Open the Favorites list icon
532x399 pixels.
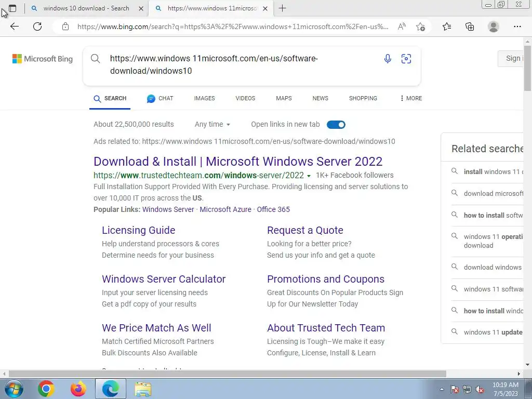pos(447,26)
